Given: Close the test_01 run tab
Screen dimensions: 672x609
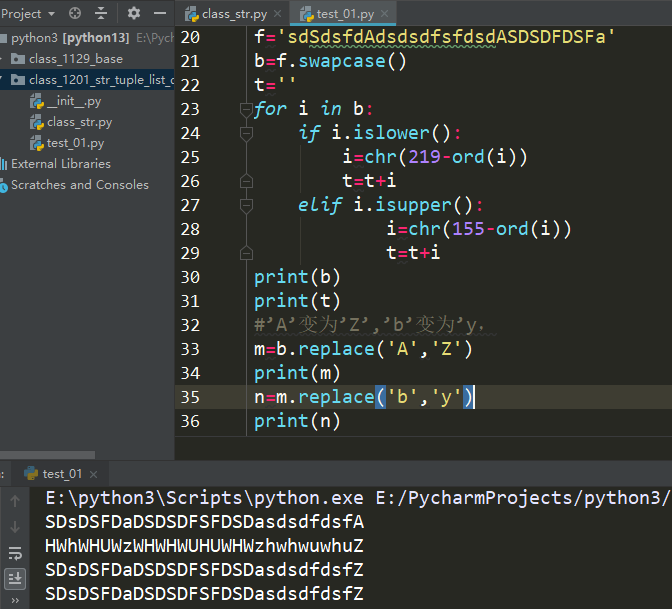Looking at the screenshot, I should [92, 474].
